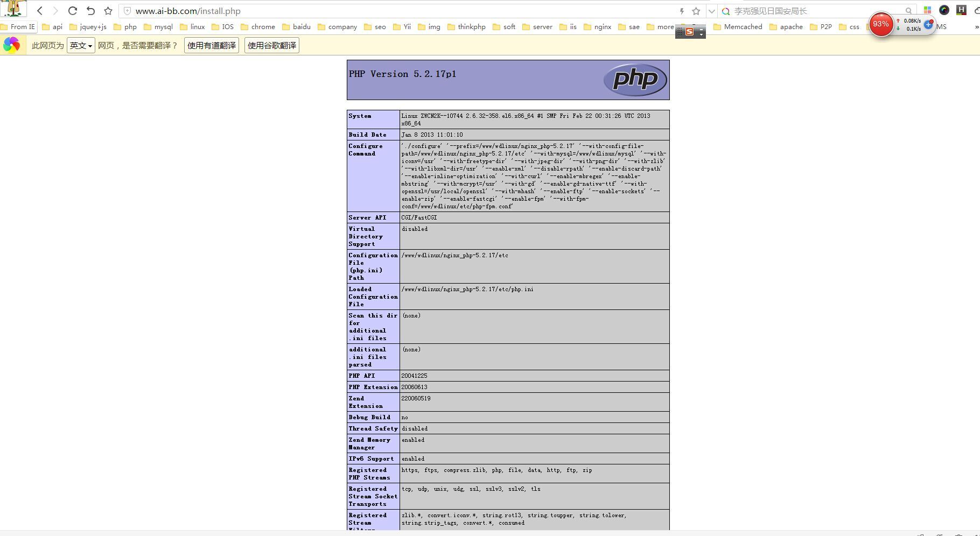Viewport: 980px width, 536px height.
Task: Click 使用谷歌翻译 button
Action: (x=272, y=46)
